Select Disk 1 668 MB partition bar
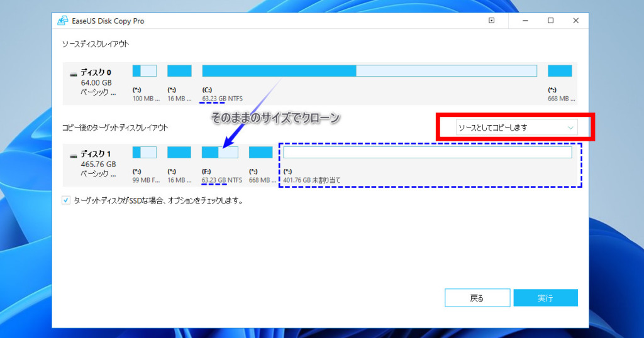This screenshot has width=644, height=338. click(260, 152)
